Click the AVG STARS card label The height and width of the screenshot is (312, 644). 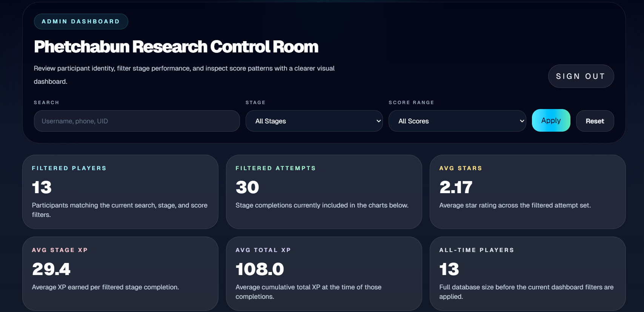coord(461,168)
